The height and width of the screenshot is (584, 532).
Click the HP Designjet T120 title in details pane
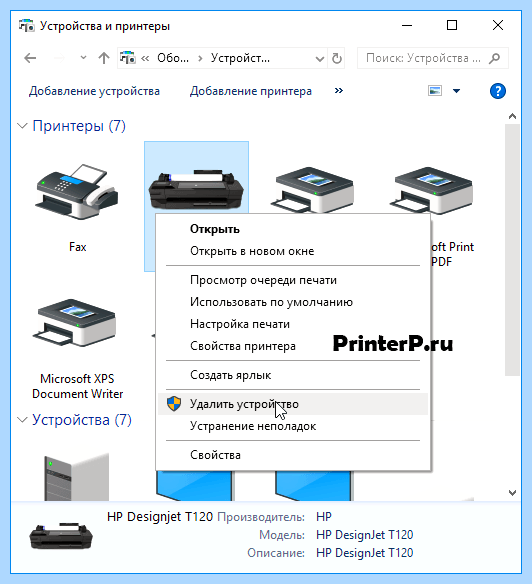(x=160, y=517)
